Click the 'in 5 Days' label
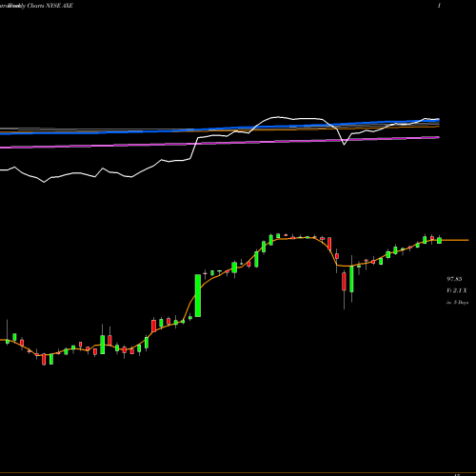The height and width of the screenshot is (476, 476). point(457,303)
